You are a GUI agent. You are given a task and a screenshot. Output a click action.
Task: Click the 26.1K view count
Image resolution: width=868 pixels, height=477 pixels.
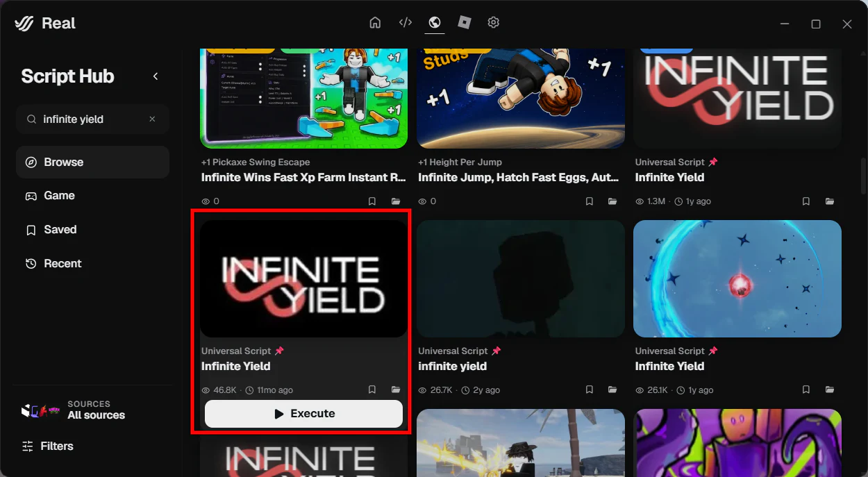click(x=658, y=390)
